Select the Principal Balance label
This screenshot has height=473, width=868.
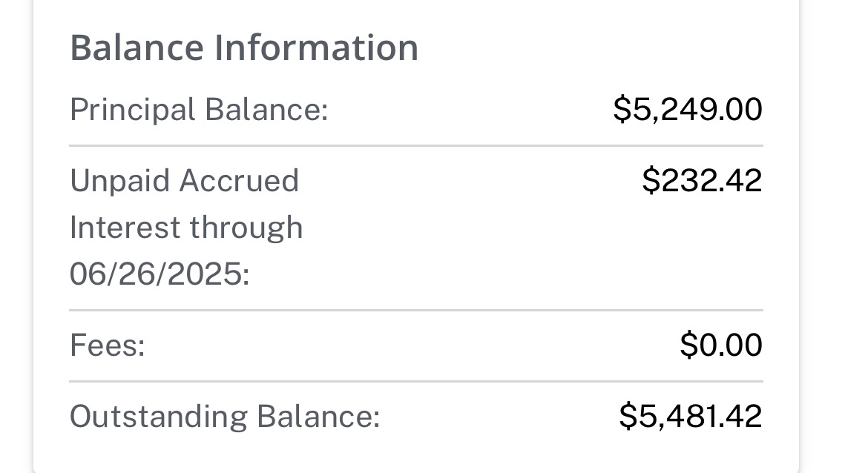[x=199, y=110]
